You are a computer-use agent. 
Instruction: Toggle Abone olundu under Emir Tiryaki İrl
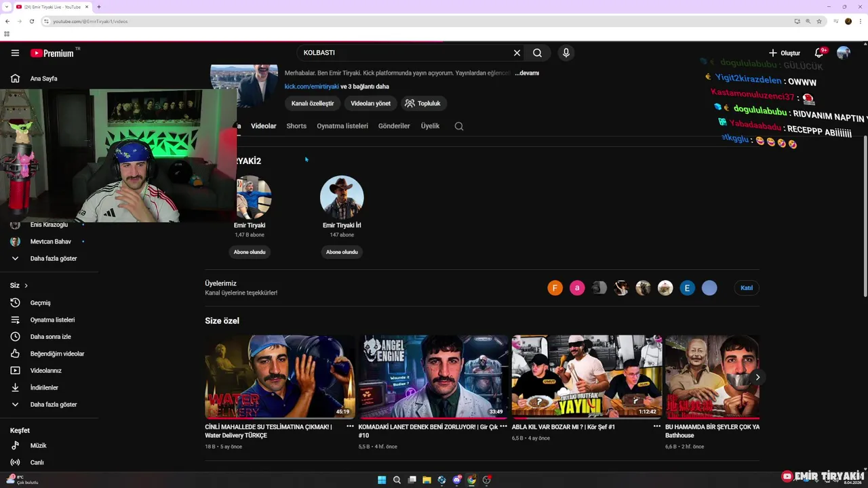(x=342, y=252)
